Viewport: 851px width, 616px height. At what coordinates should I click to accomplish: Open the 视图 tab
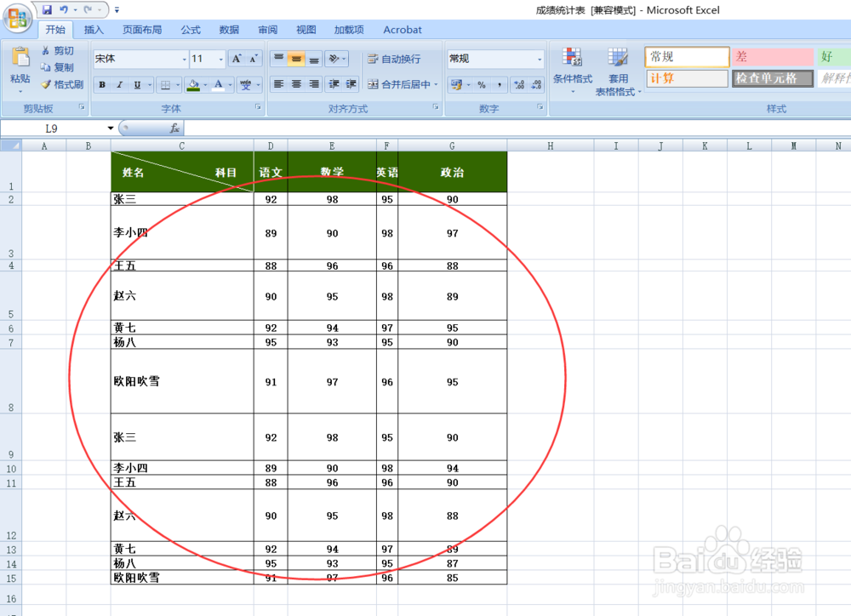click(x=306, y=30)
